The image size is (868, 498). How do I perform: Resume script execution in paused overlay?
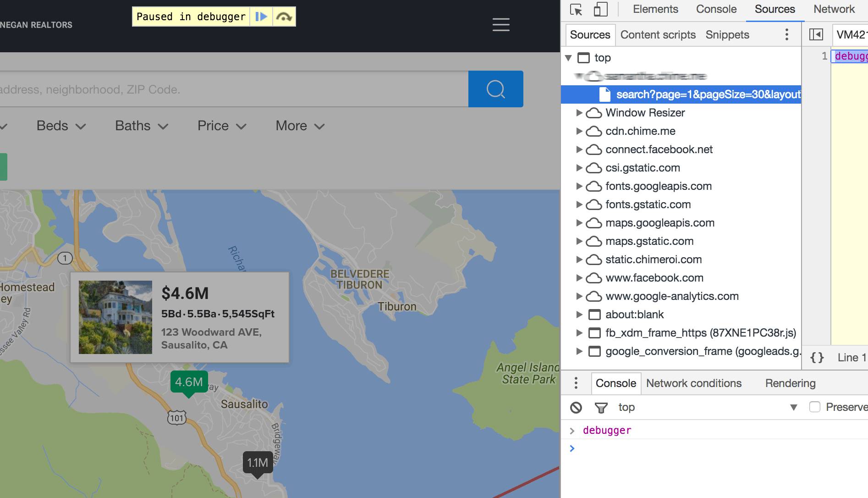261,17
